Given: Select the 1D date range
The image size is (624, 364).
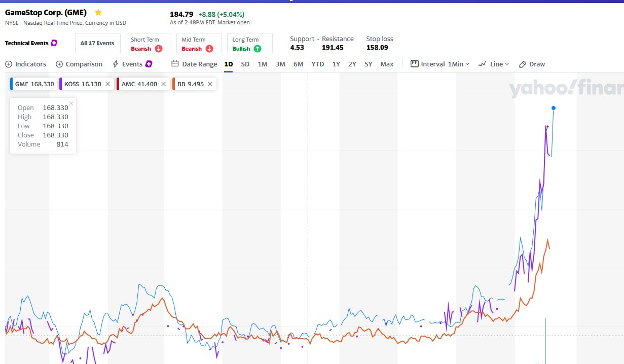Looking at the screenshot, I should (229, 64).
